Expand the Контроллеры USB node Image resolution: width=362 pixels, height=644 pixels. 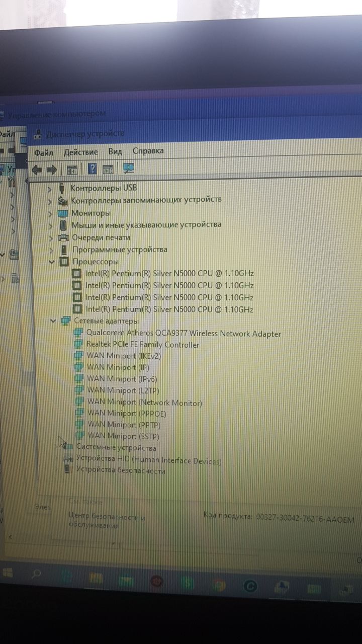pos(50,189)
